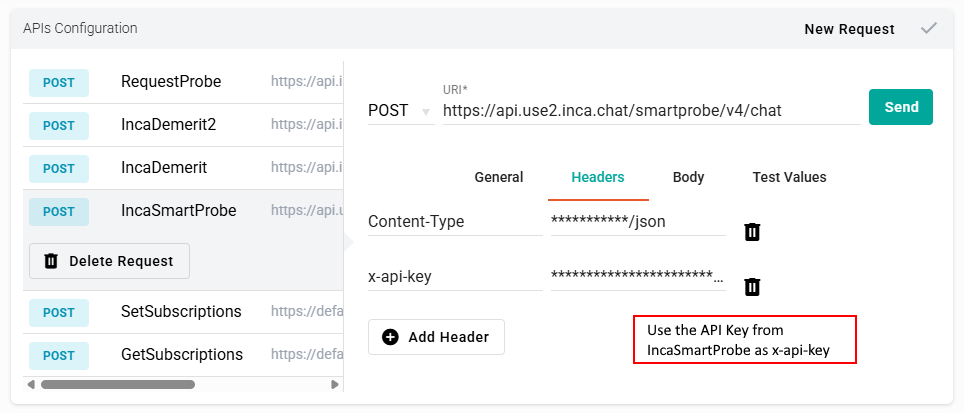
Task: Click the x-api-key value field
Action: (x=637, y=276)
